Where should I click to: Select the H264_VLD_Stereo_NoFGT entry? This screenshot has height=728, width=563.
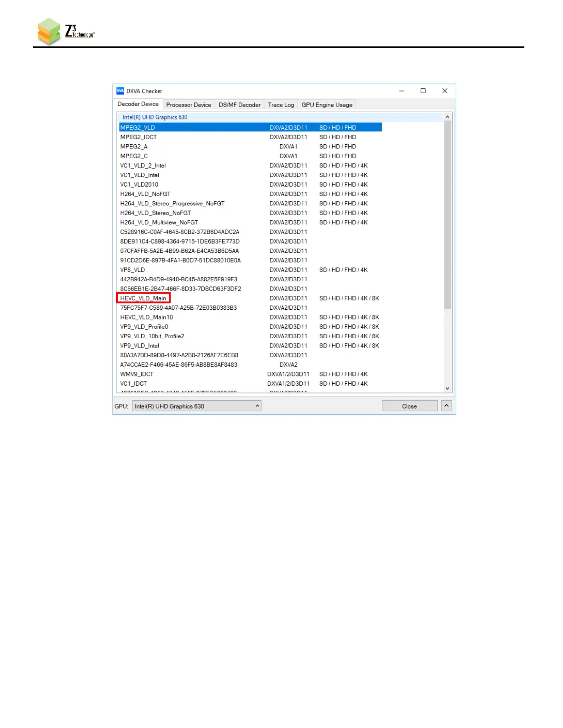[250, 213]
